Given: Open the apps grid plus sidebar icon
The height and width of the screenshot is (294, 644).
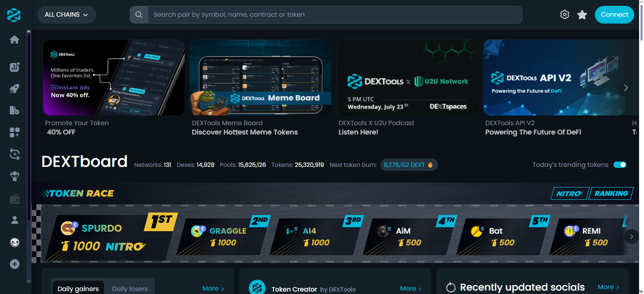Looking at the screenshot, I should point(14,133).
